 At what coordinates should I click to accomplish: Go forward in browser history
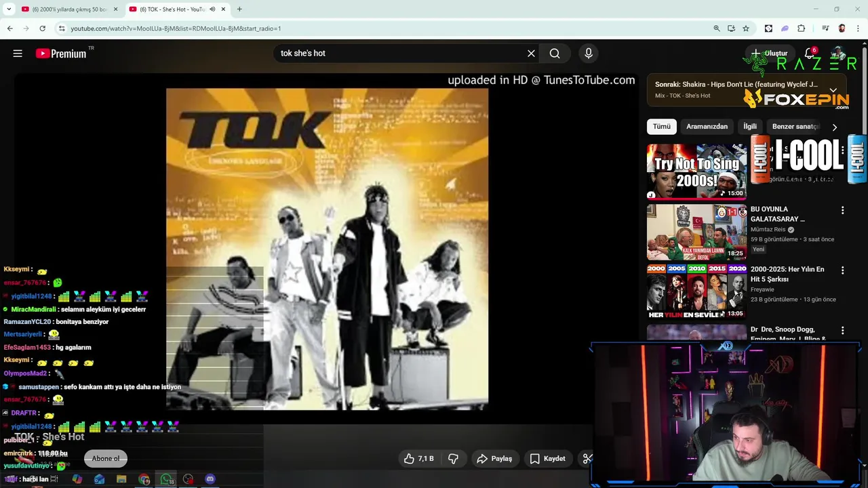pos(26,28)
